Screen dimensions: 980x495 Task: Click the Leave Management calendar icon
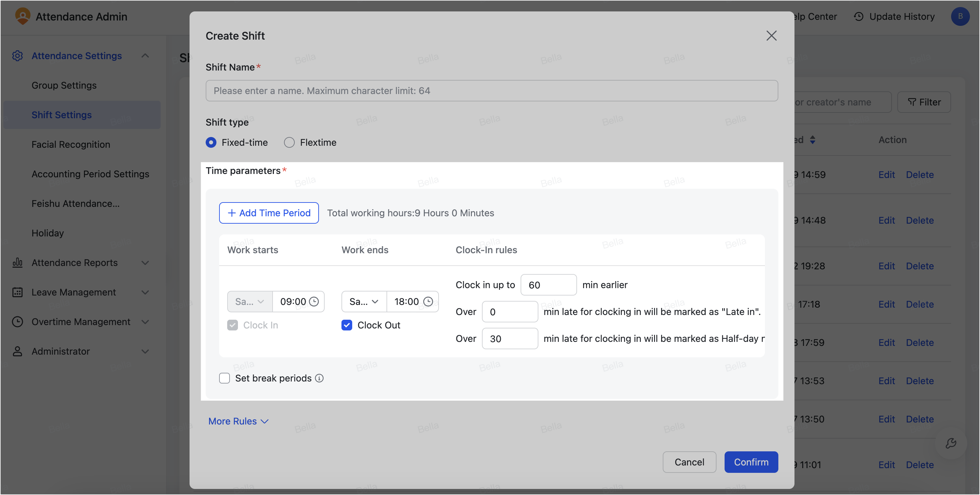coord(17,292)
